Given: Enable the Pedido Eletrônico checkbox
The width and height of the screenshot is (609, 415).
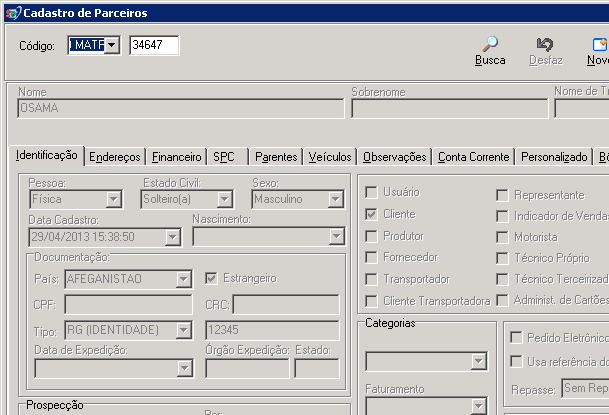Looking at the screenshot, I should tap(516, 337).
